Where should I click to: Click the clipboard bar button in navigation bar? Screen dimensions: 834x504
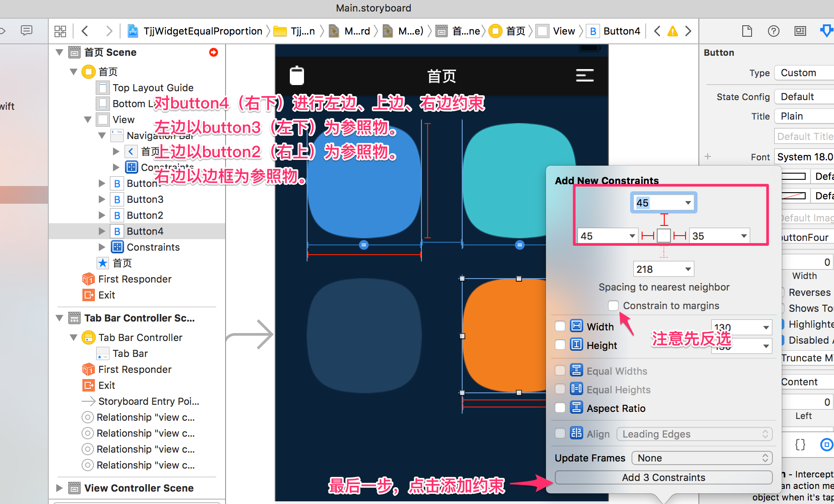click(297, 75)
